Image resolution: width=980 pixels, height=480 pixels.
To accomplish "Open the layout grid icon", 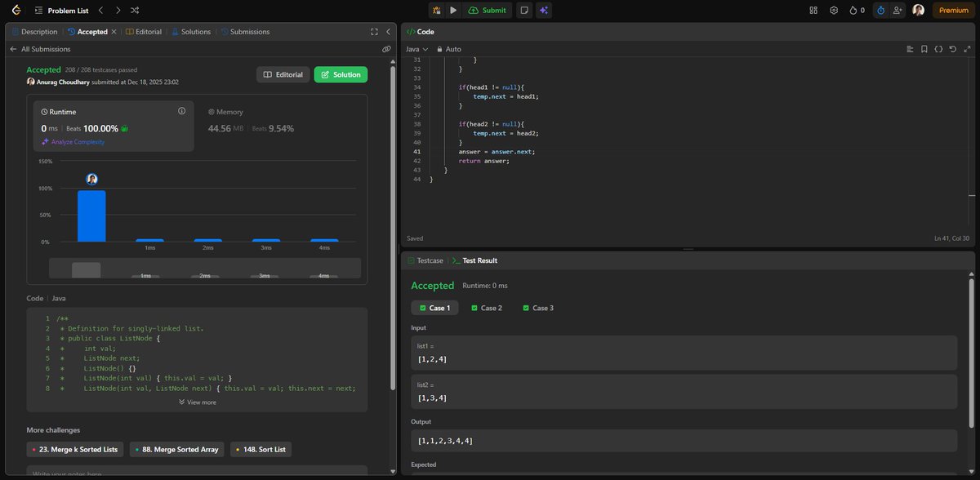I will point(813,10).
